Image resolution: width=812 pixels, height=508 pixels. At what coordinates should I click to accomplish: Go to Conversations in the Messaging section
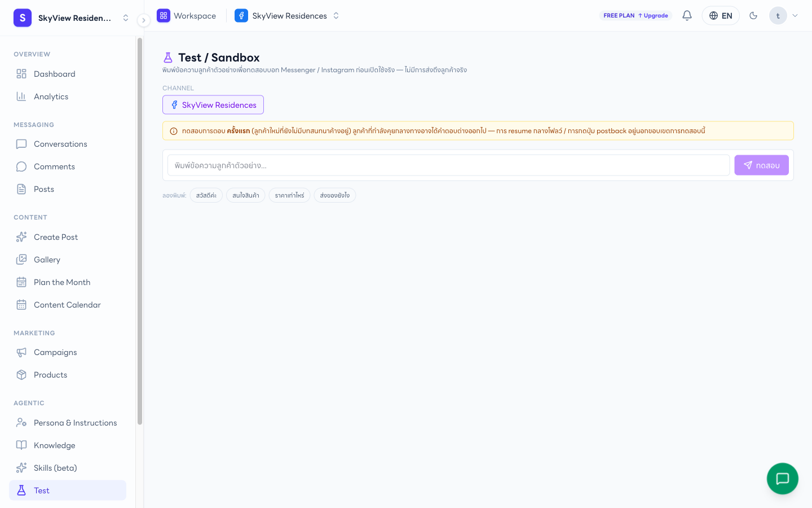coord(68,144)
